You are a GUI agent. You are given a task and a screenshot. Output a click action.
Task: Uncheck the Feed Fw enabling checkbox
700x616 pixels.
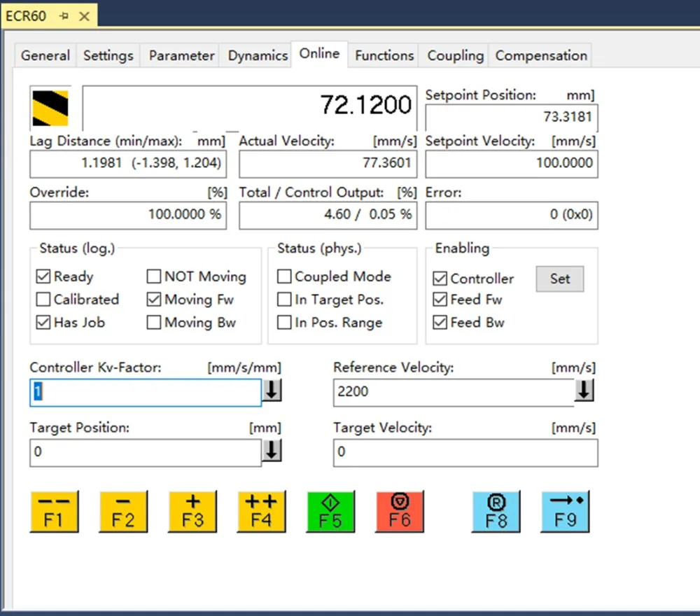point(440,300)
